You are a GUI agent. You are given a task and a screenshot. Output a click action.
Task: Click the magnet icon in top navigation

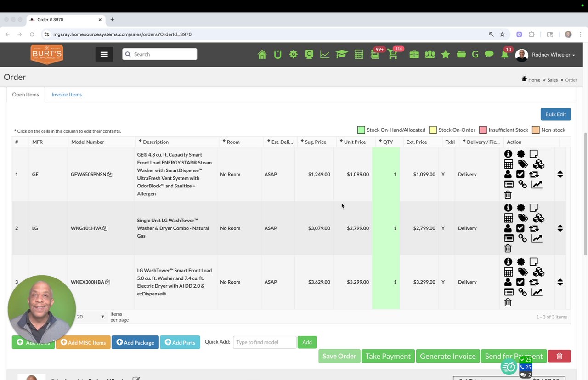(277, 54)
